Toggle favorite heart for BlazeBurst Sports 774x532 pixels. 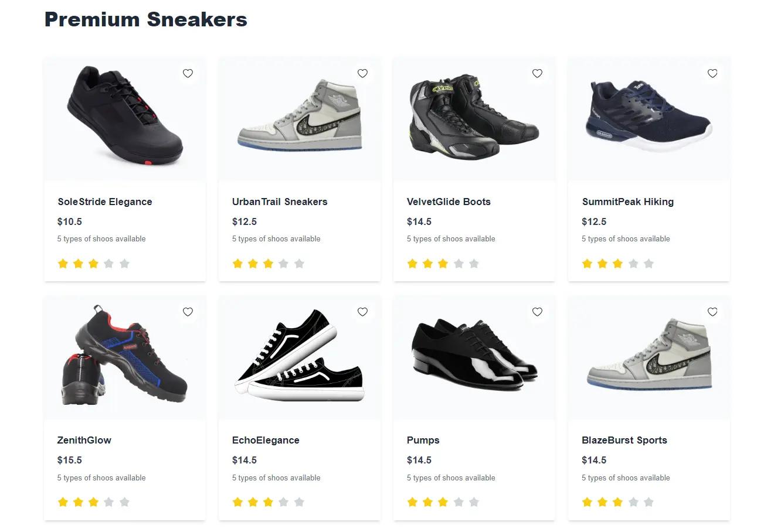712,312
